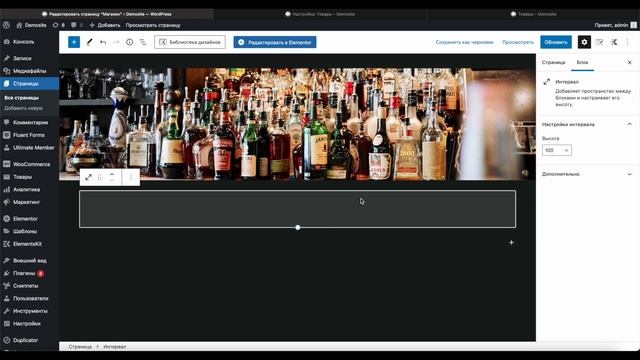Open the Привет, admin account menu

[x=615, y=25]
